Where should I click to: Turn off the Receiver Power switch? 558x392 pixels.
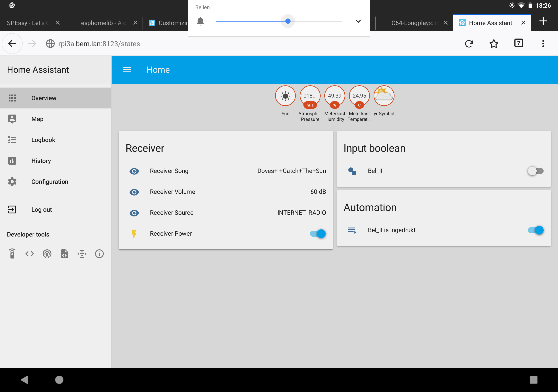point(318,234)
